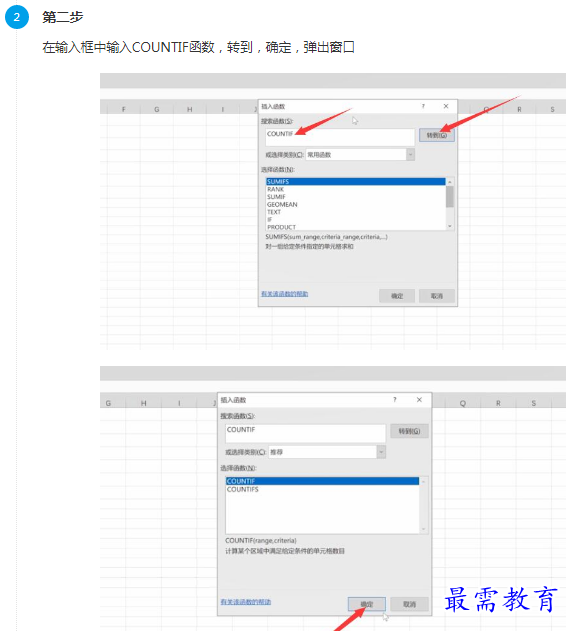Select column G header in upper spreadsheet
566x631 pixels.
[x=157, y=109]
